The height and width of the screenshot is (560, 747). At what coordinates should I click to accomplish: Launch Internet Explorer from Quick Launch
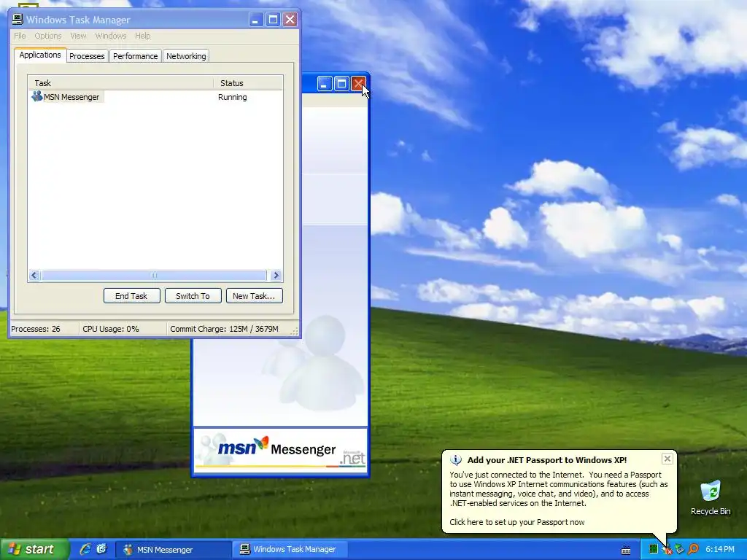pos(85,549)
